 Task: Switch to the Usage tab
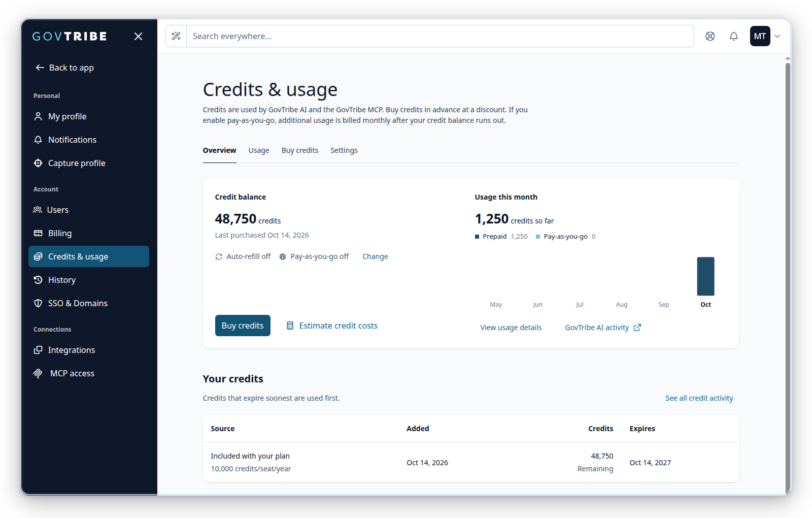tap(259, 150)
